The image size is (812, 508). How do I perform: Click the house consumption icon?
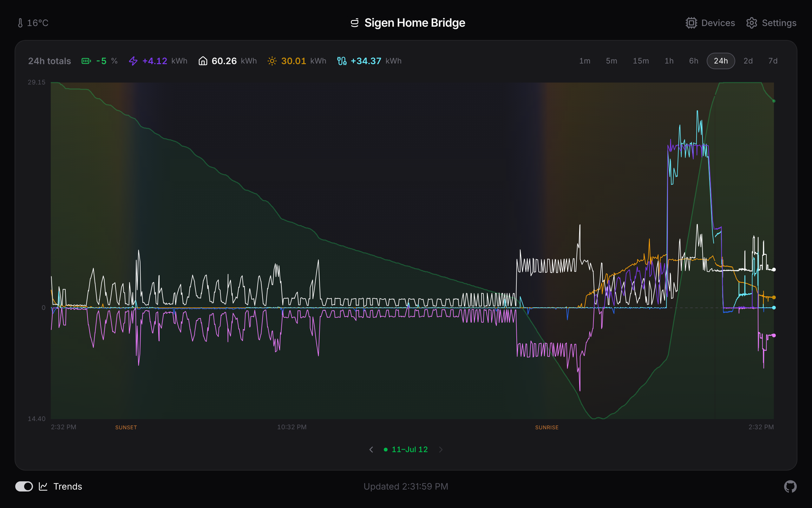203,61
